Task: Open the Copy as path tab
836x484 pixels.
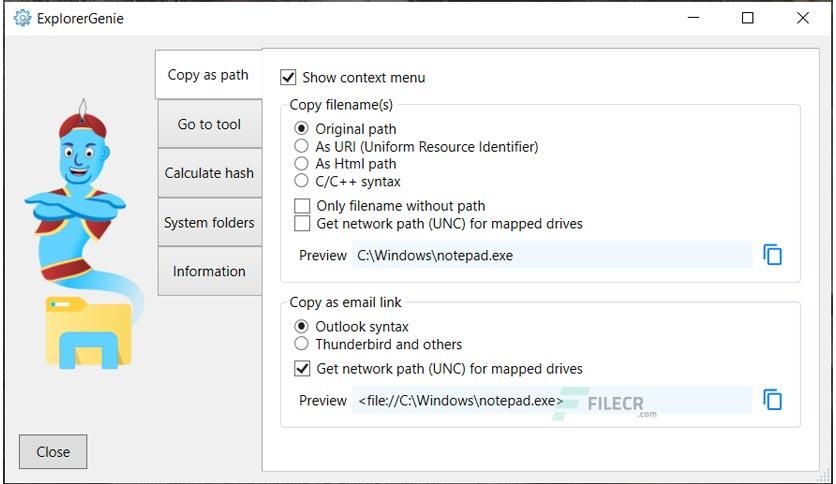Action: coord(208,75)
